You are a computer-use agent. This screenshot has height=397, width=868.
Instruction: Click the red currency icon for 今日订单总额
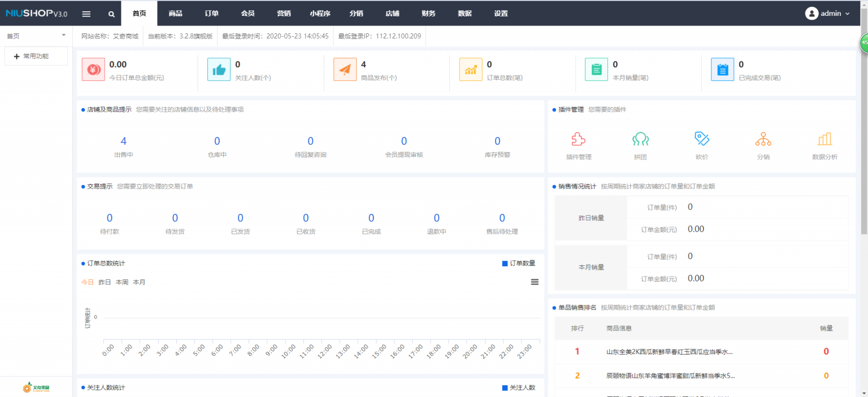[x=93, y=69]
